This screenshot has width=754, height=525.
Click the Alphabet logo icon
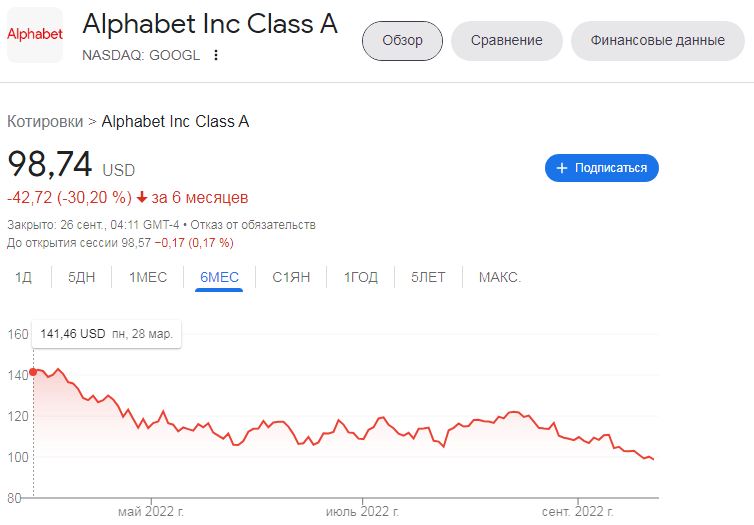35,35
